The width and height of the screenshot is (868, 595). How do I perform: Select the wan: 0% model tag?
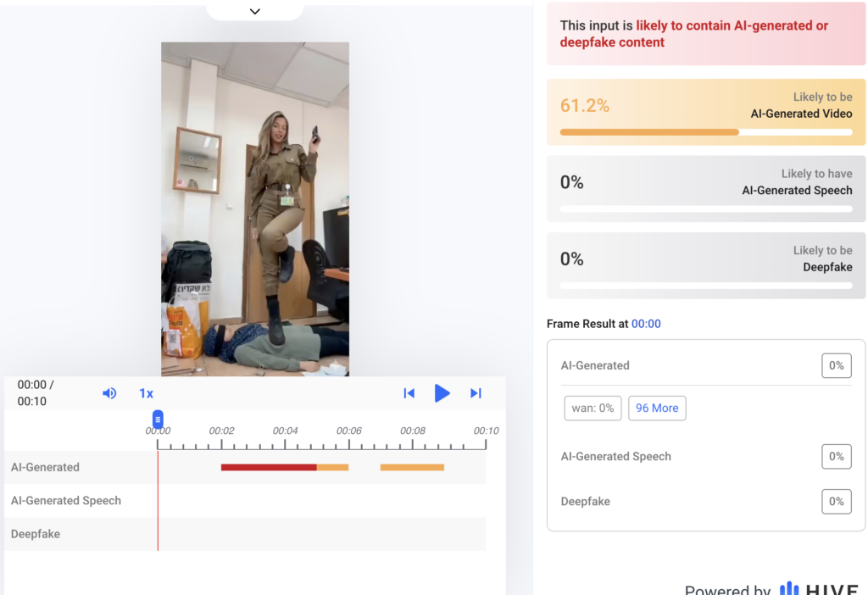click(593, 408)
